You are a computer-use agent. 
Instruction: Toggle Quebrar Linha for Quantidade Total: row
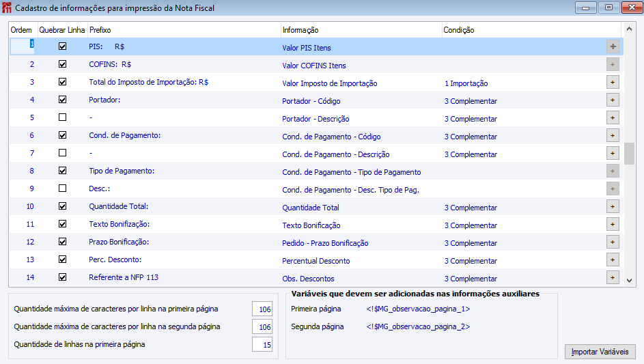(x=62, y=206)
